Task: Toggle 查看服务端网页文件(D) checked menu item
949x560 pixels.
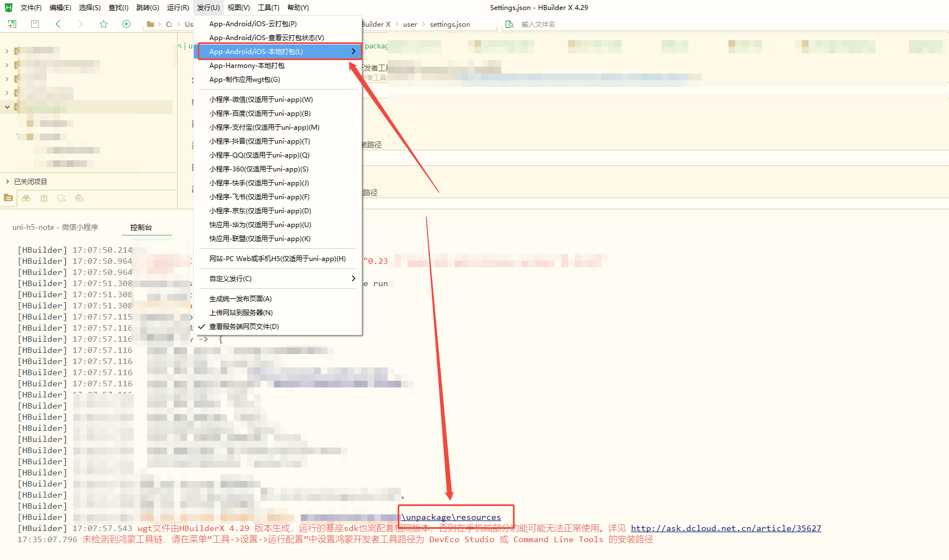Action: pos(244,327)
